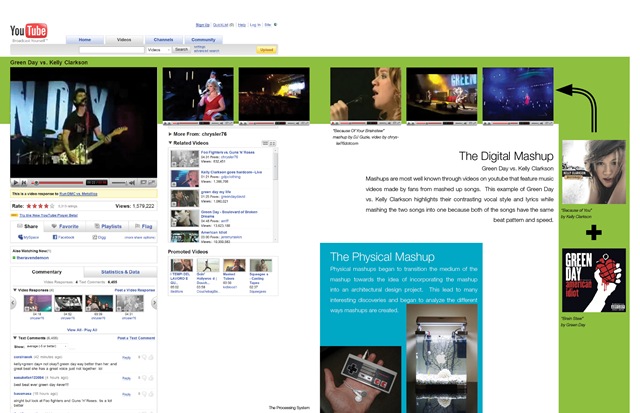Show previous video responses with left arrow
Screen dimensions: 640x413
point(13,303)
